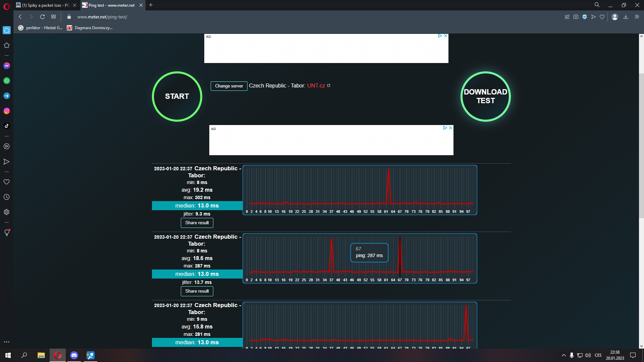The width and height of the screenshot is (644, 362).
Task: Show hidden system tray icons
Action: coord(563,355)
